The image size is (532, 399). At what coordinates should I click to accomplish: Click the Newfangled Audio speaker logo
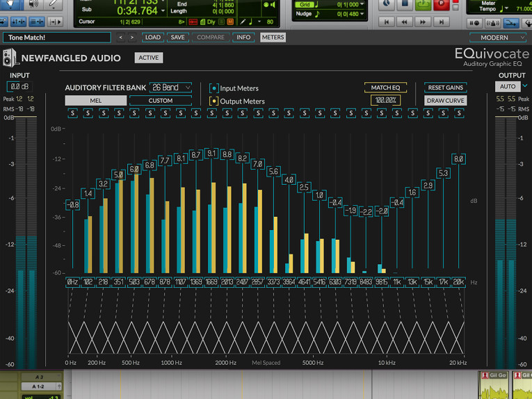[x=10, y=58]
